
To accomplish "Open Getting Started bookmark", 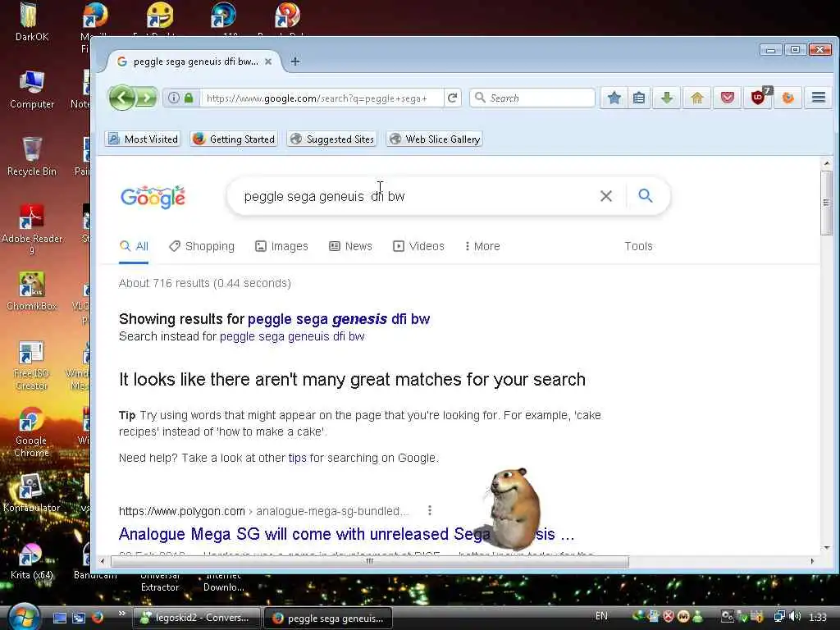I will click(x=234, y=139).
